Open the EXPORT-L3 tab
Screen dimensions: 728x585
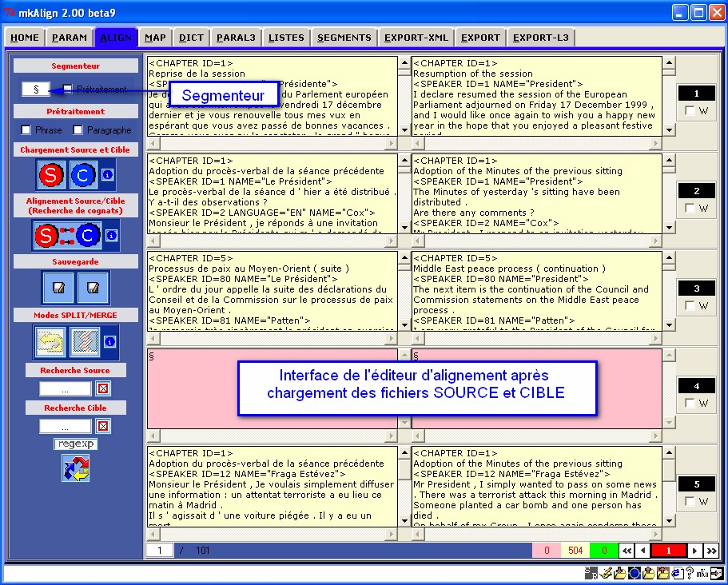point(541,38)
